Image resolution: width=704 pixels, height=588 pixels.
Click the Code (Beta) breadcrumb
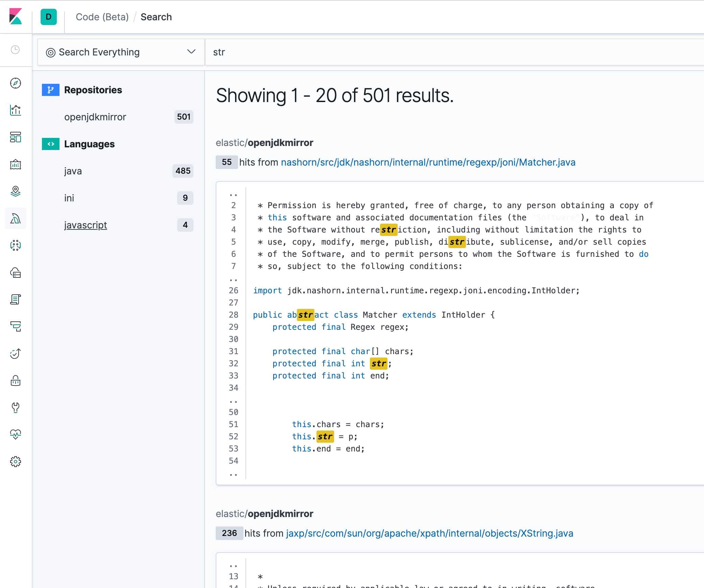click(102, 17)
